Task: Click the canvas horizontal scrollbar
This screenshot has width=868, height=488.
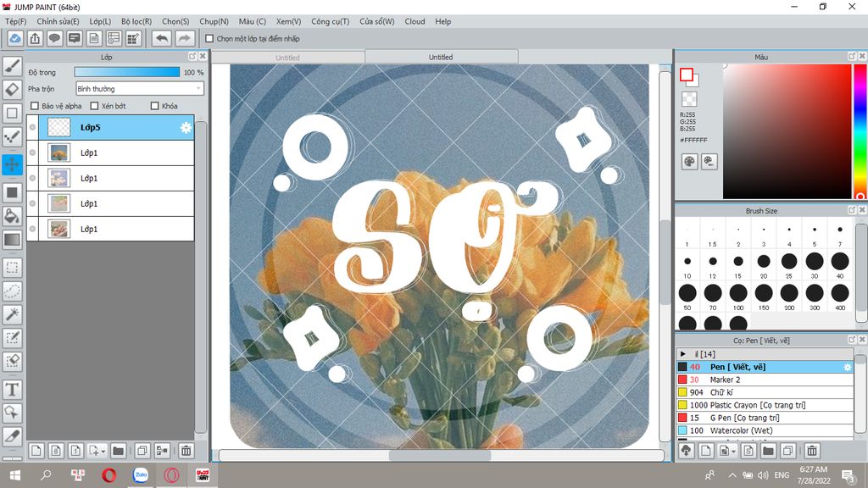Action: (441, 455)
